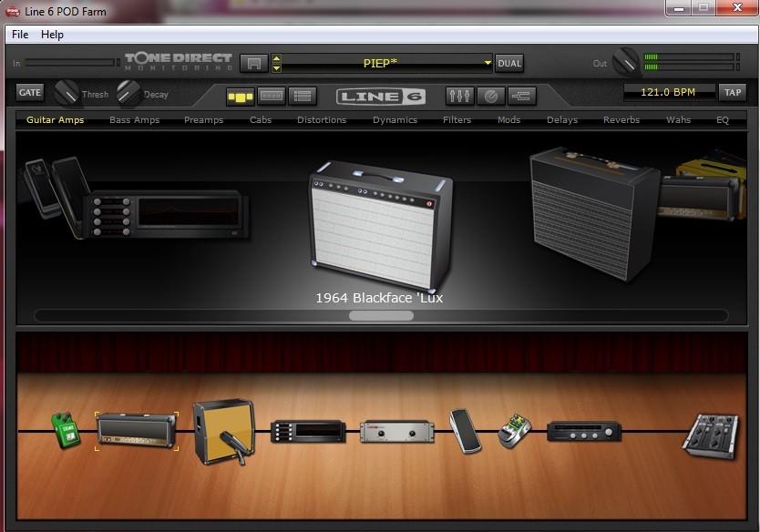
Task: Click the save preset floppy icon
Action: pyautogui.click(x=253, y=64)
